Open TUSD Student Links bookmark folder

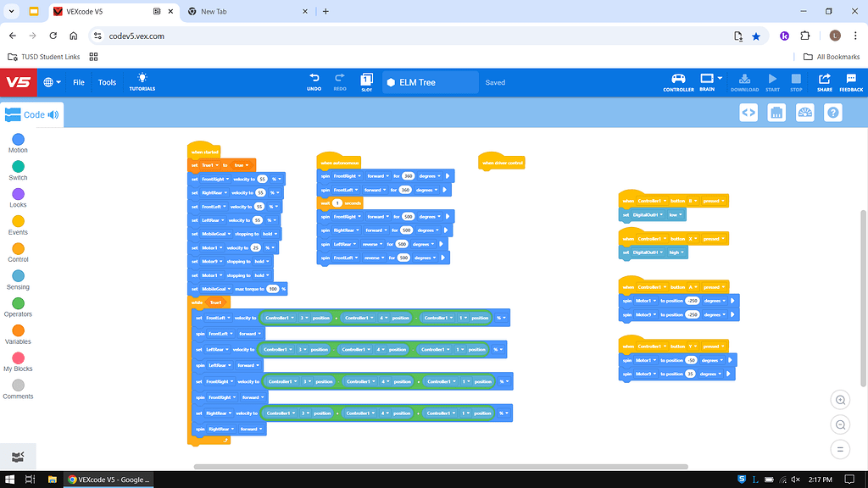44,57
